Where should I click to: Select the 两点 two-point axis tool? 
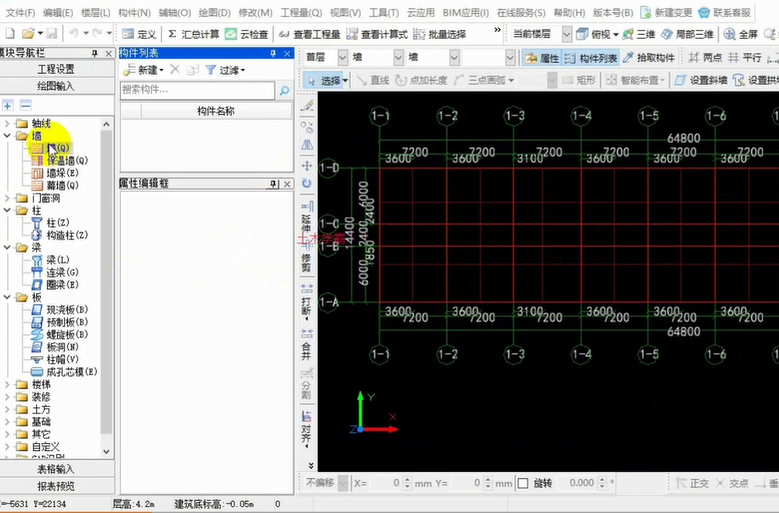click(705, 58)
